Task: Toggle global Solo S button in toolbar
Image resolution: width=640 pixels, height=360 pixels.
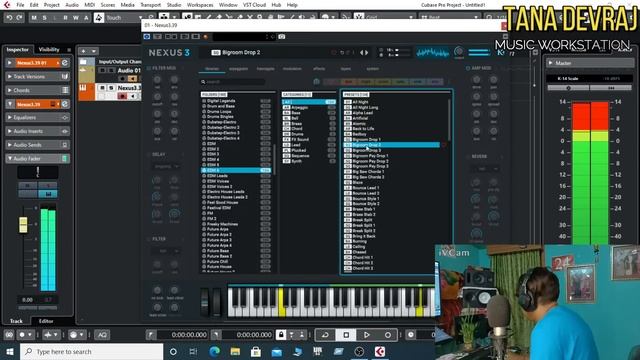Action: [44, 18]
